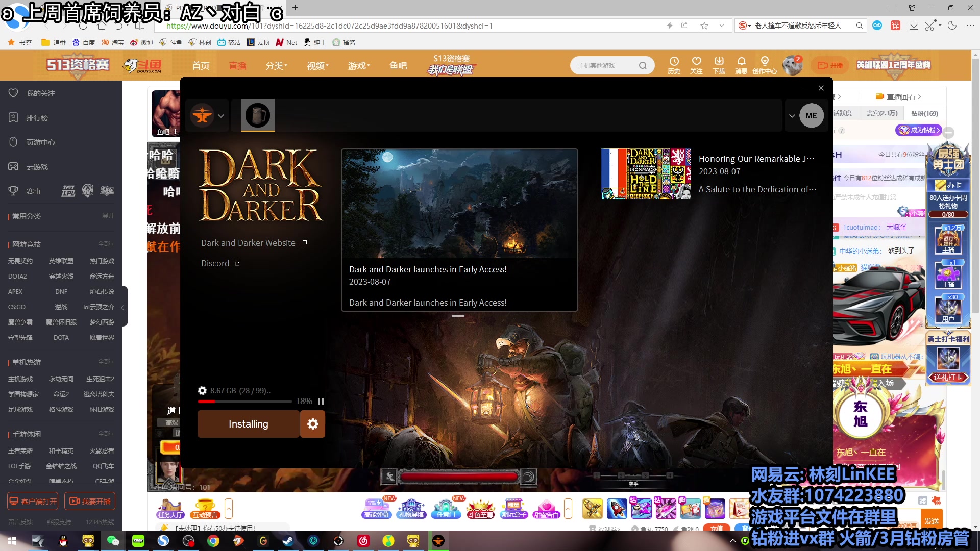Select the Dark and Darker game tile
The width and height of the screenshot is (980, 551).
click(258, 115)
